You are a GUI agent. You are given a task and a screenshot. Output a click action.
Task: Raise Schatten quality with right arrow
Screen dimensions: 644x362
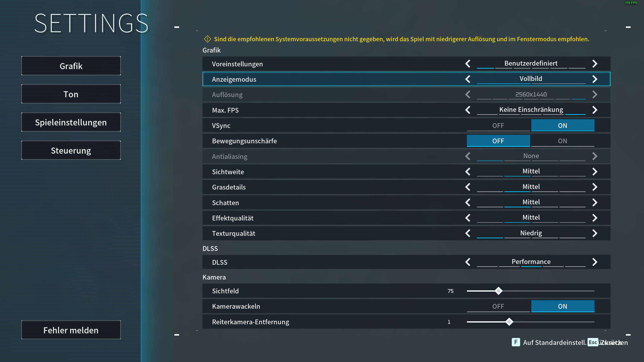(595, 202)
